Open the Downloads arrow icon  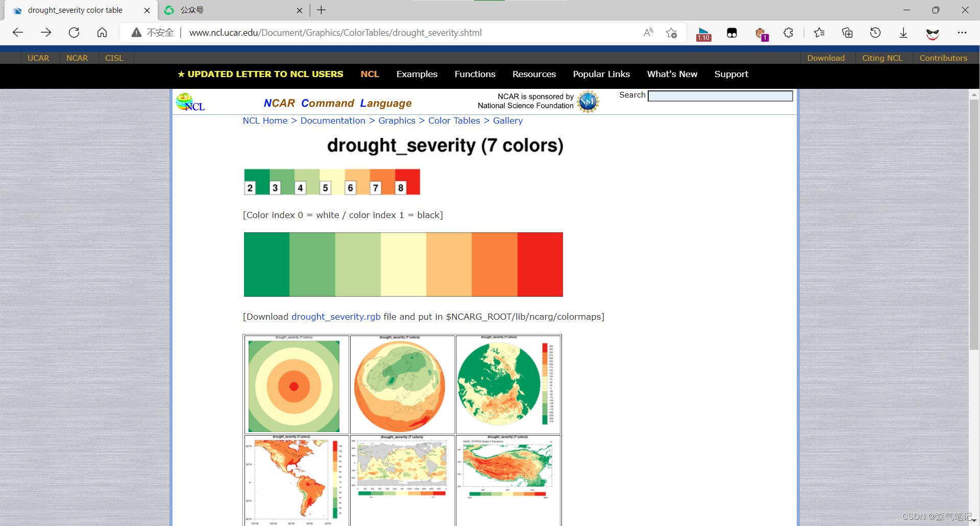[x=903, y=33]
